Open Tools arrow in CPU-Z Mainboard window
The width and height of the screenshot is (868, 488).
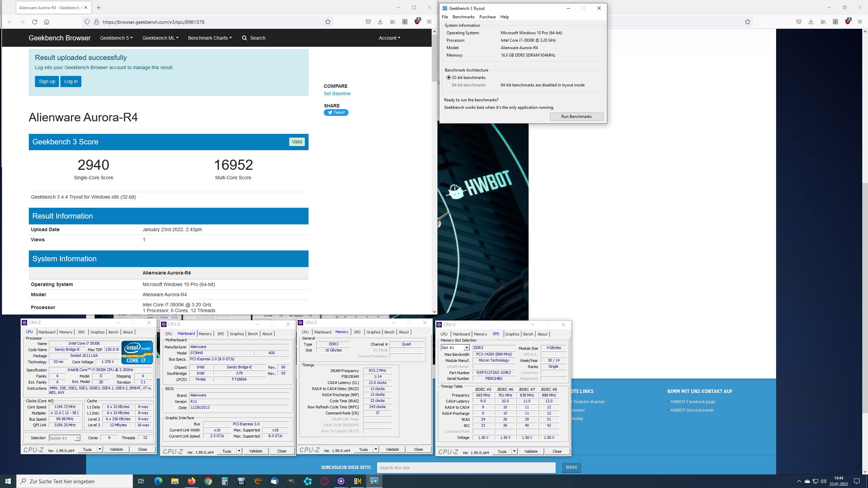click(x=239, y=451)
